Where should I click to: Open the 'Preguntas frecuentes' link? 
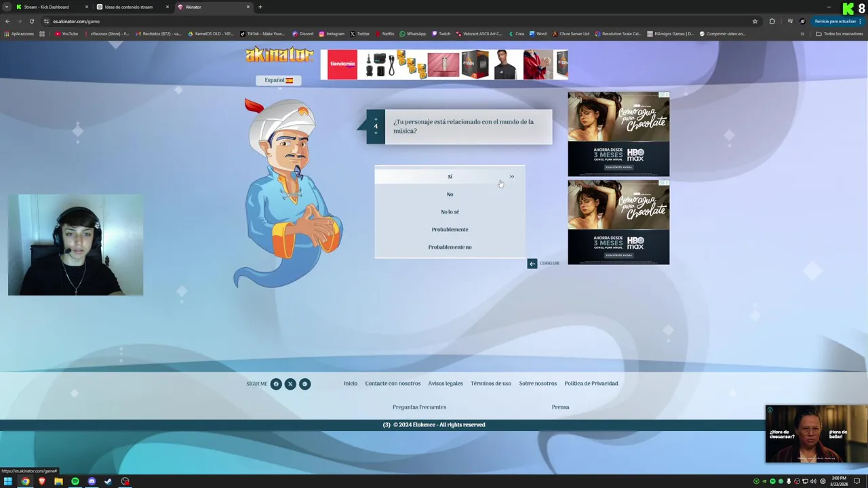(419, 407)
